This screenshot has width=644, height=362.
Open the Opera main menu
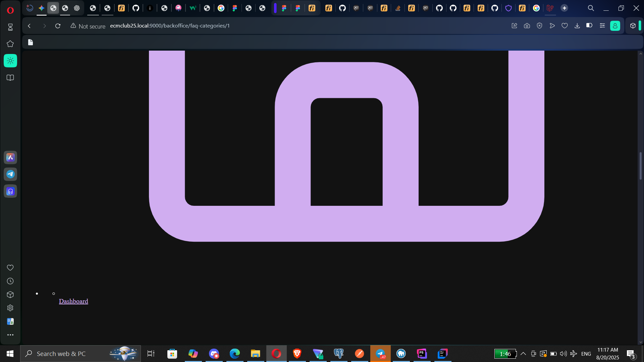10,10
